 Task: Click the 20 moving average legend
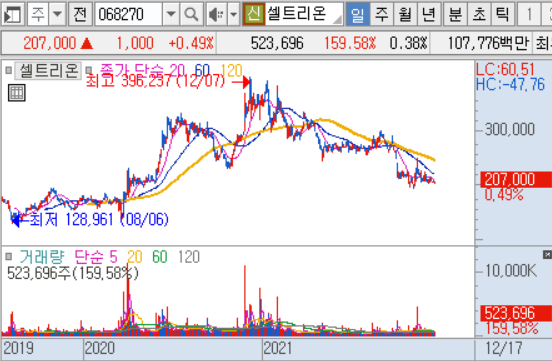click(x=176, y=70)
